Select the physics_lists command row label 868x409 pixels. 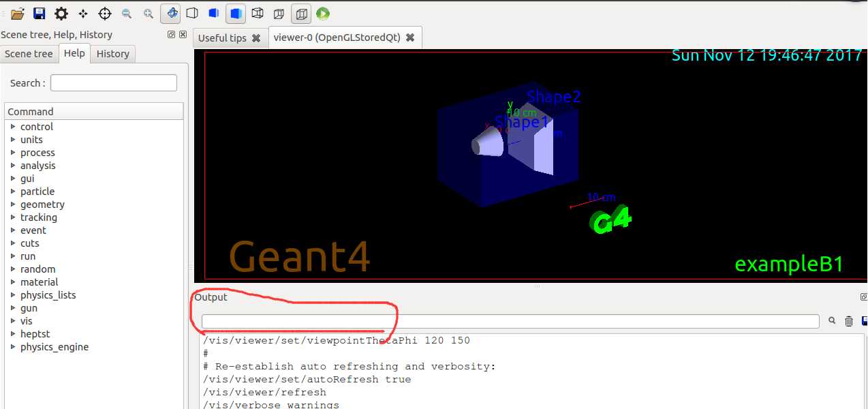48,295
